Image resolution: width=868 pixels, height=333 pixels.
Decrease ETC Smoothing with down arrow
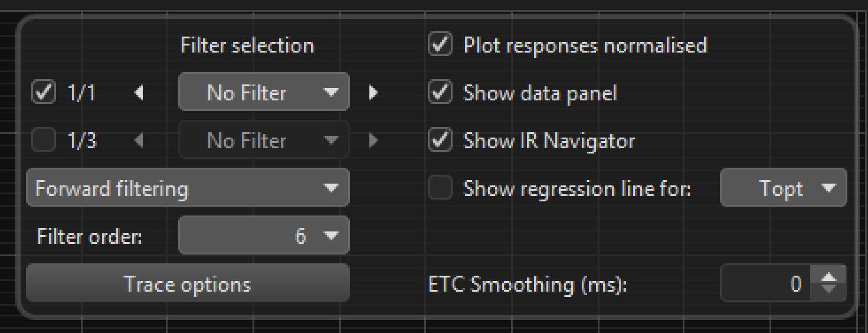(x=829, y=290)
